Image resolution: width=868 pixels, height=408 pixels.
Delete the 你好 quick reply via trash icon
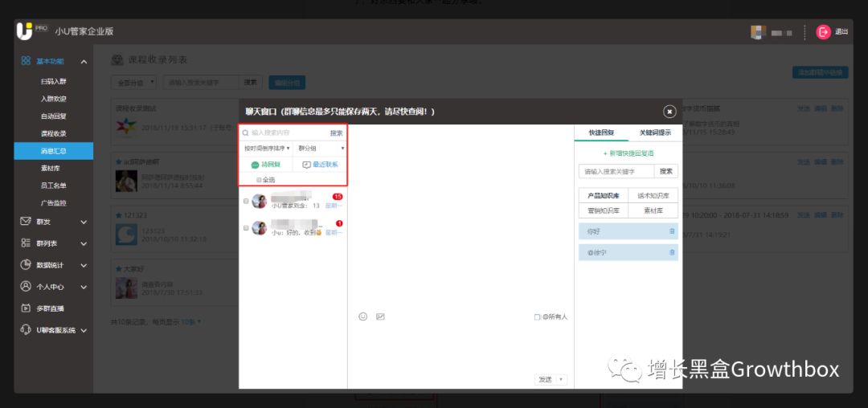click(x=672, y=231)
